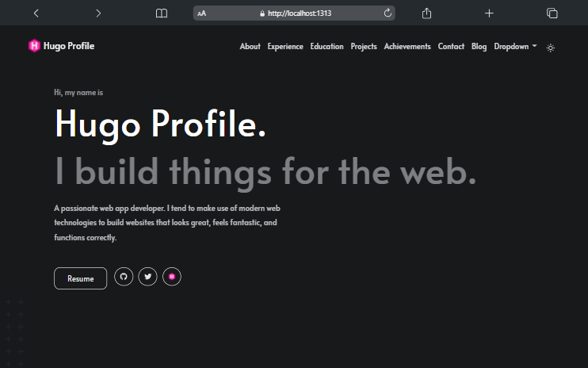Expand the Dropdown nav menu
Viewport: 588px width, 368px height.
(515, 47)
